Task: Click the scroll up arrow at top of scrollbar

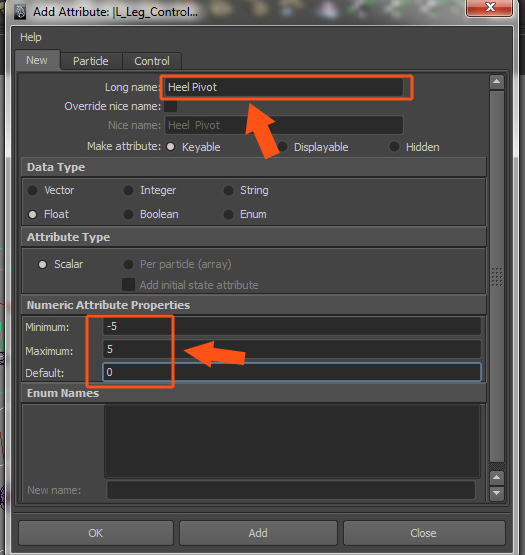Action: [x=497, y=82]
